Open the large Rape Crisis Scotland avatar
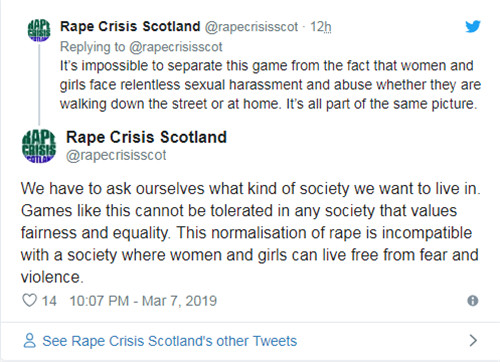The height and width of the screenshot is (362, 500). click(39, 146)
